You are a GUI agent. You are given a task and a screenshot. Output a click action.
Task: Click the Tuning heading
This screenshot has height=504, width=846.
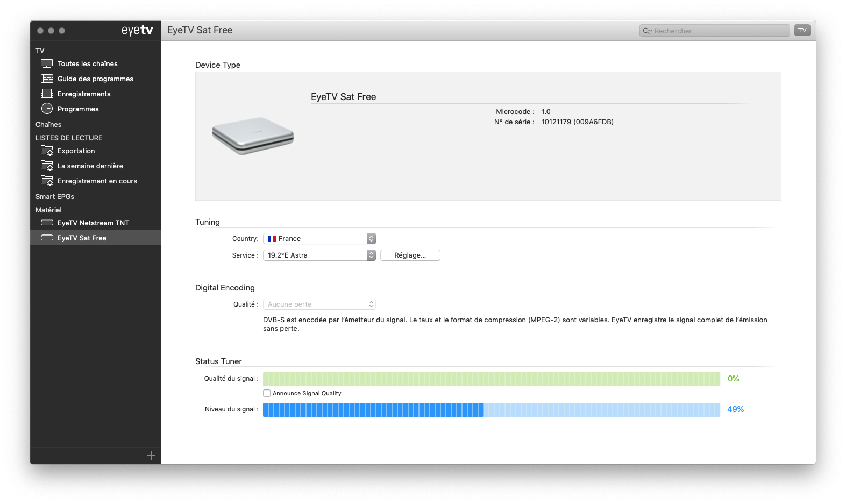[208, 222]
